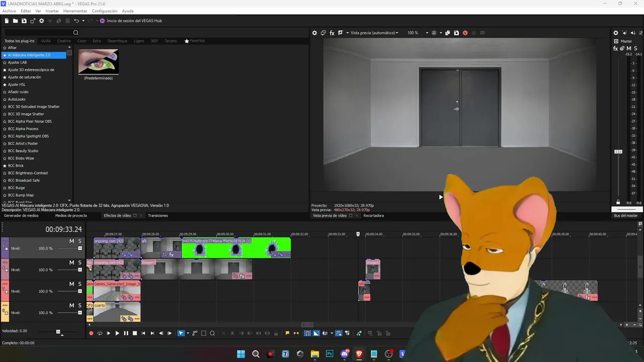Open project properties gear in main toolbar
This screenshot has width=644, height=362.
point(42,21)
